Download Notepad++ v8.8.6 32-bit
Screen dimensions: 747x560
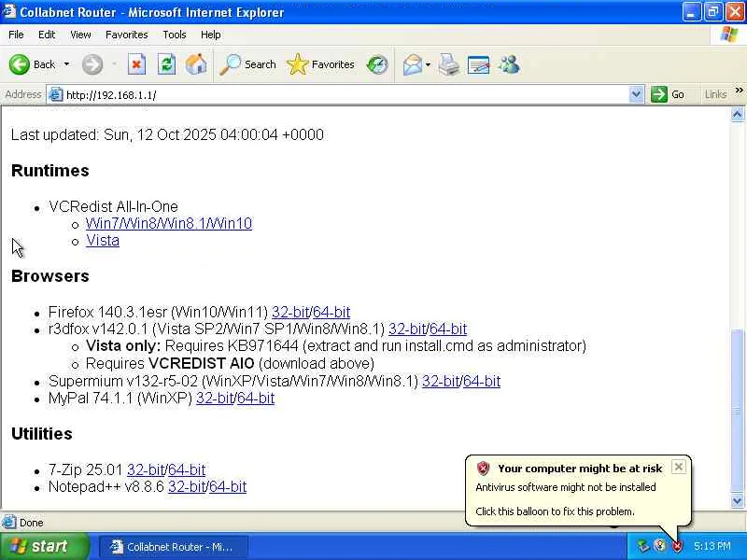[187, 486]
